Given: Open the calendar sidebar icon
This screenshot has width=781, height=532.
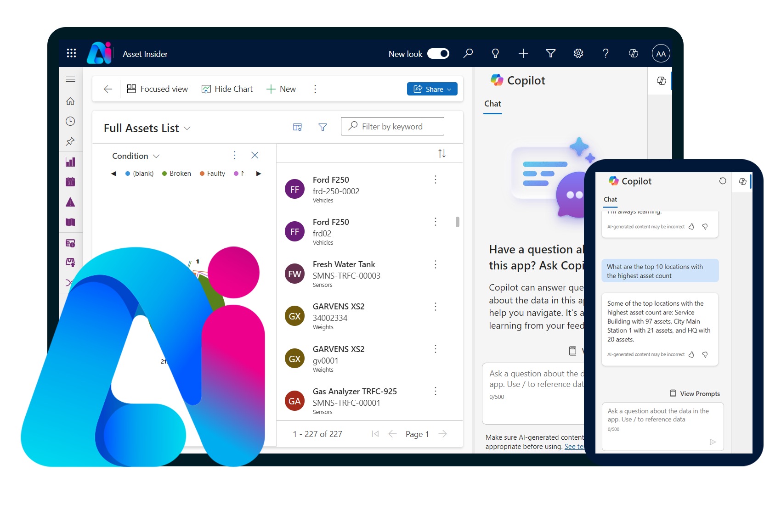Looking at the screenshot, I should [70, 182].
